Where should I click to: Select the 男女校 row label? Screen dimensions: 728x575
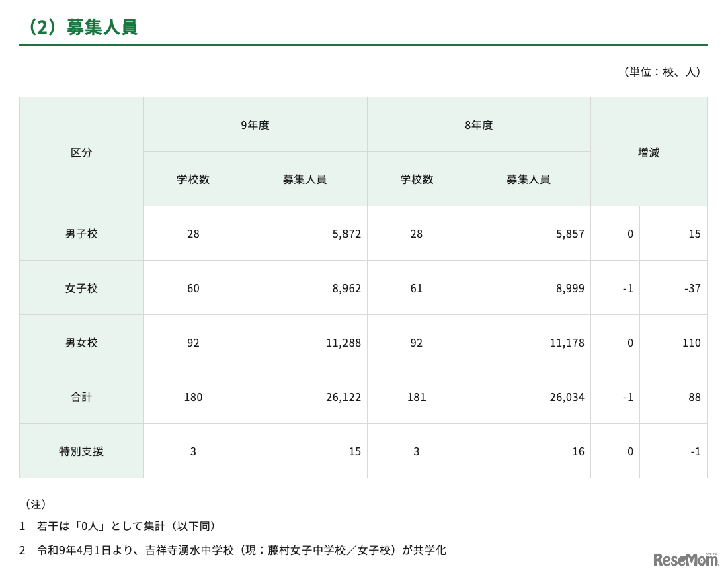coord(81,343)
